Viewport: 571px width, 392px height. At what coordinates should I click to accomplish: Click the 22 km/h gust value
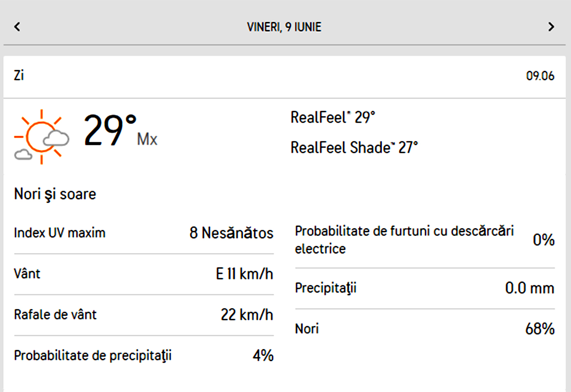pos(247,315)
